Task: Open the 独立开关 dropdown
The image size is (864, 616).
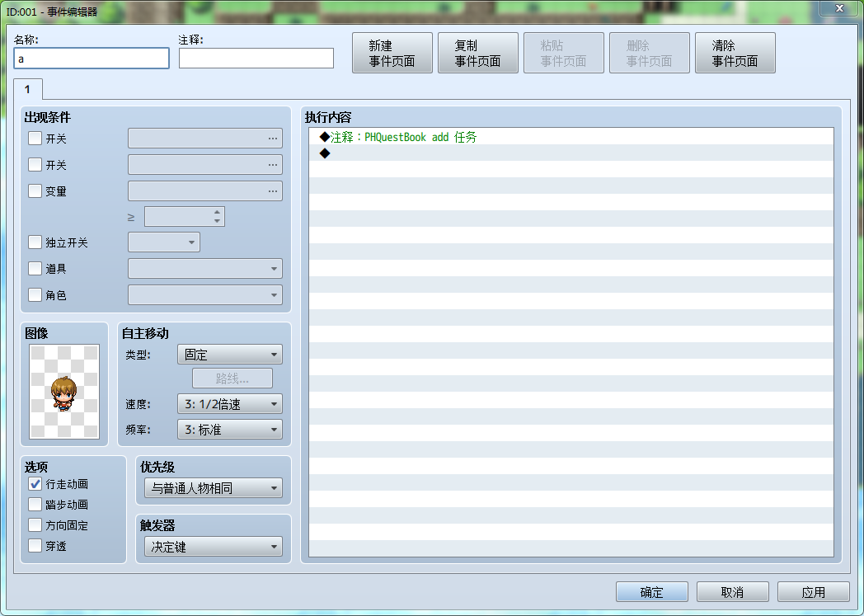Action: (x=164, y=242)
